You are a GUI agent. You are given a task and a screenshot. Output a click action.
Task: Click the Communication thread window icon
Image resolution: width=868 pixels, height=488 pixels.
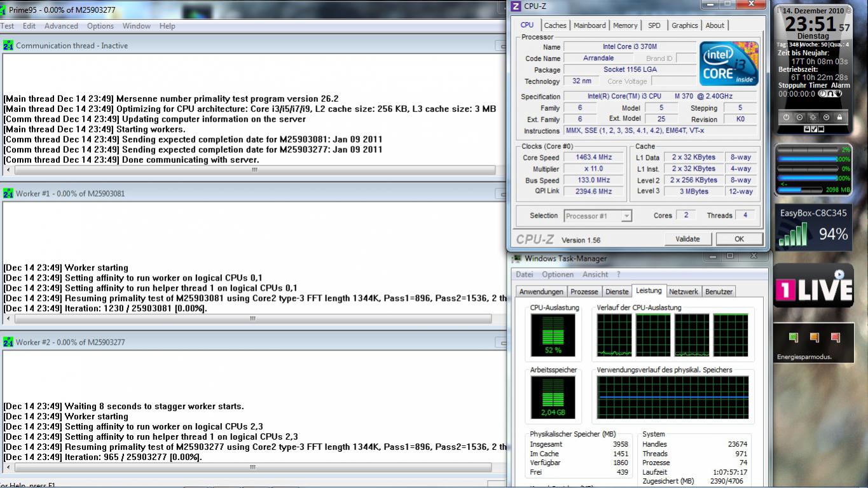pyautogui.click(x=8, y=45)
